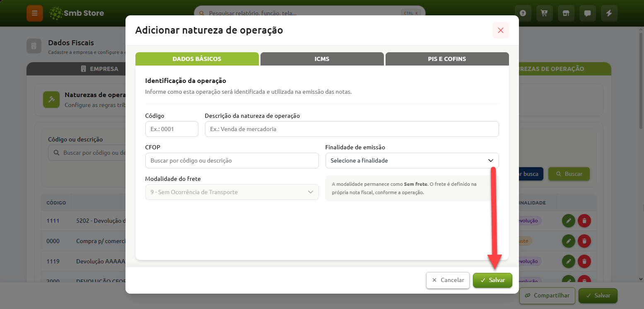Switch to the ICMS tab
This screenshot has height=309, width=644.
point(322,59)
